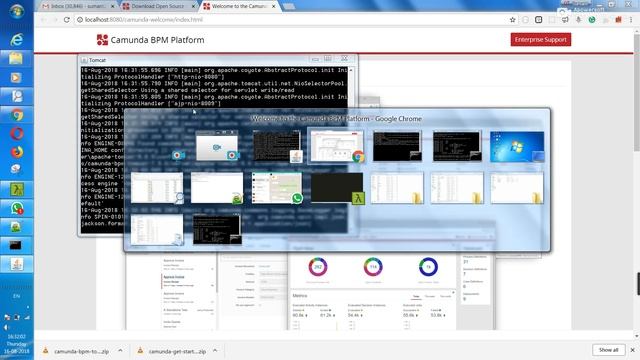This screenshot has height=360, width=640.
Task: Open Chrome's three-dot menu
Action: coord(631,20)
